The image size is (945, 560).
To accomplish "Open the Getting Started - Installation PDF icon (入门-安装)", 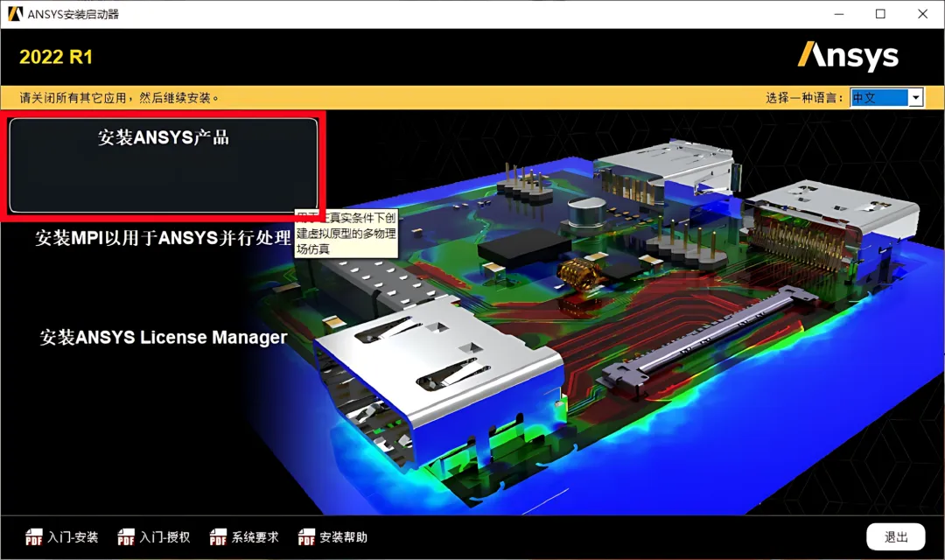I will pyautogui.click(x=34, y=537).
